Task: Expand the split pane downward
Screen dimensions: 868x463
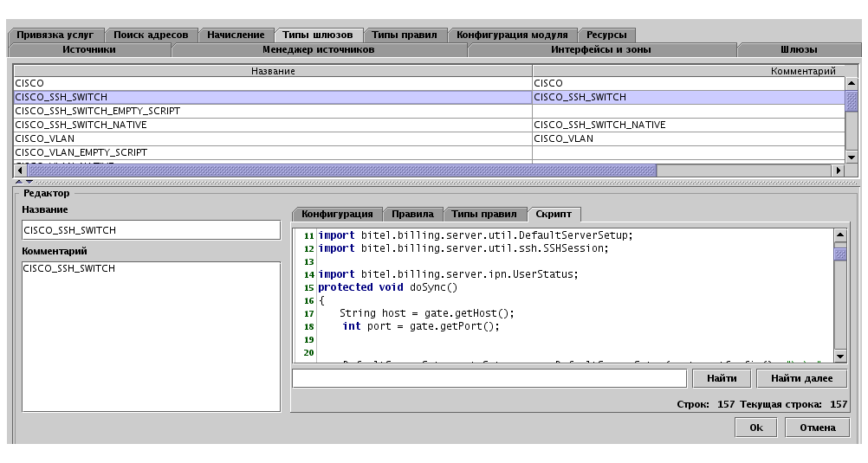Action: (x=29, y=182)
